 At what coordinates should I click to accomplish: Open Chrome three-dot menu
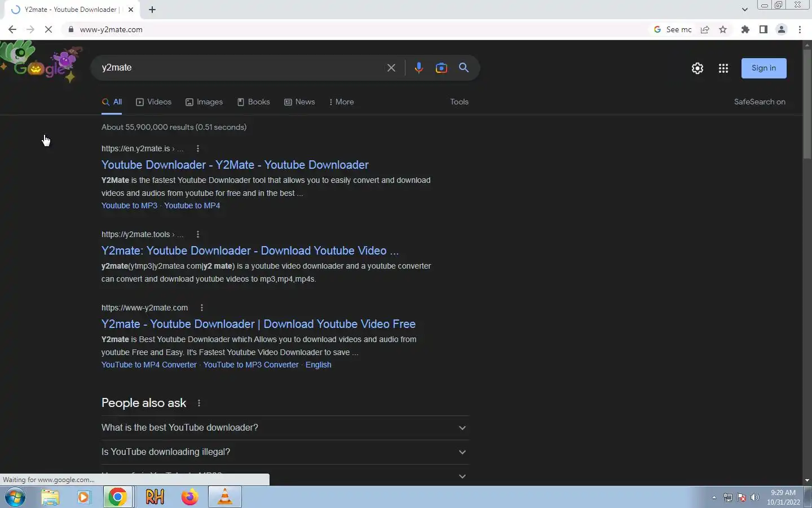(800, 29)
